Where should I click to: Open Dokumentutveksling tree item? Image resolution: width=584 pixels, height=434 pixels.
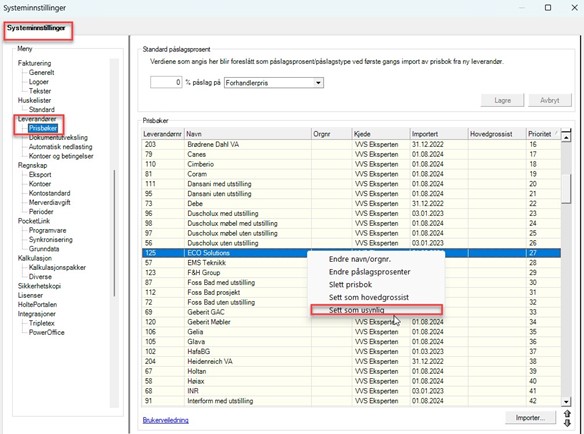tap(58, 137)
